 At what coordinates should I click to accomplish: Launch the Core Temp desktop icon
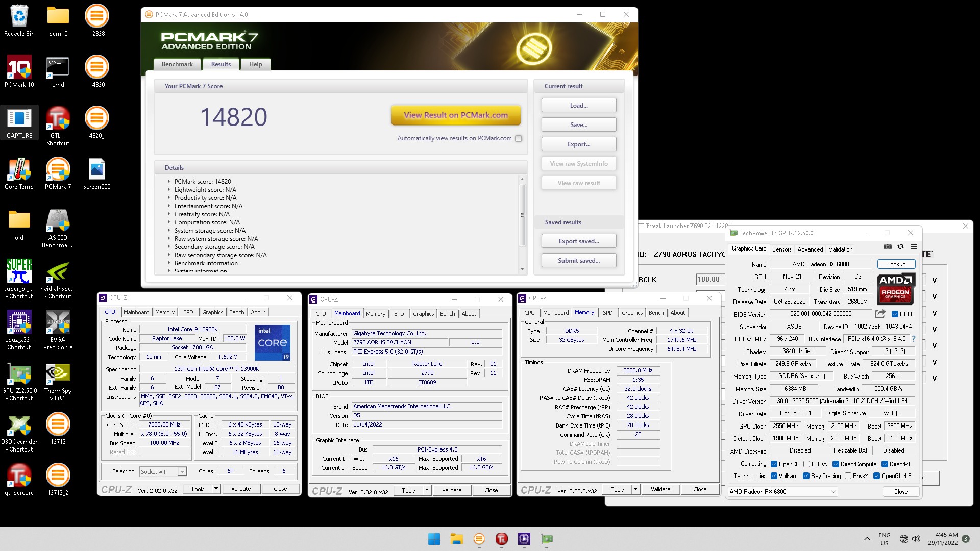(x=19, y=173)
